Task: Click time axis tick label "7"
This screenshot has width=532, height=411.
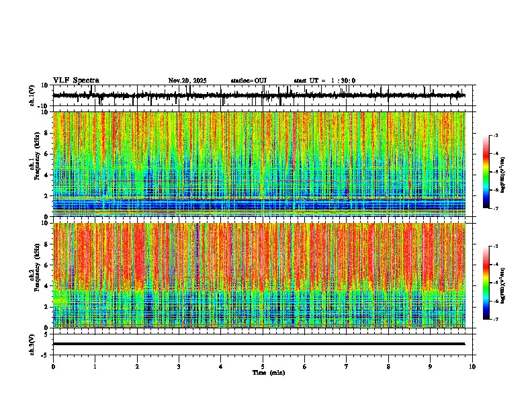Action: [347, 367]
